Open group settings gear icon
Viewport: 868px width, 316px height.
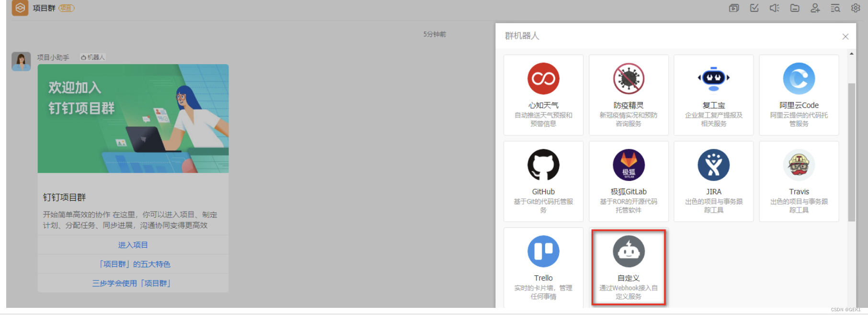click(x=856, y=8)
